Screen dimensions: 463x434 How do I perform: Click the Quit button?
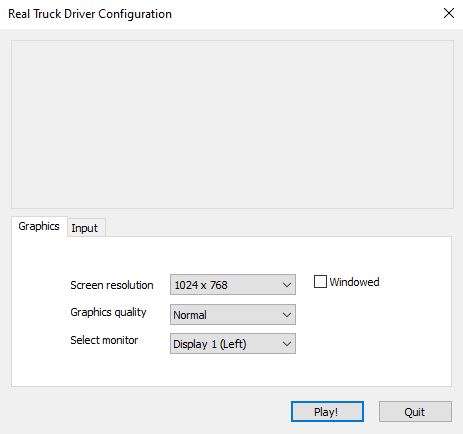pyautogui.click(x=415, y=412)
